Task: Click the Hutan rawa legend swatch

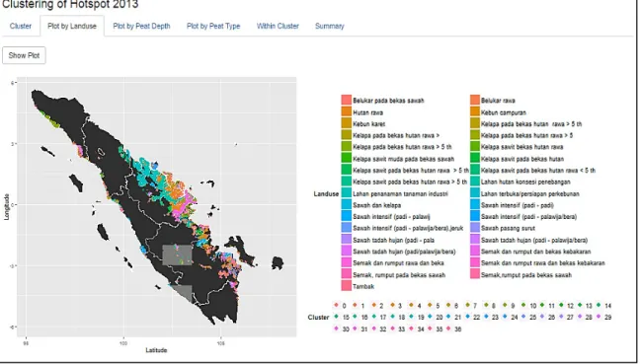Action: pos(346,111)
